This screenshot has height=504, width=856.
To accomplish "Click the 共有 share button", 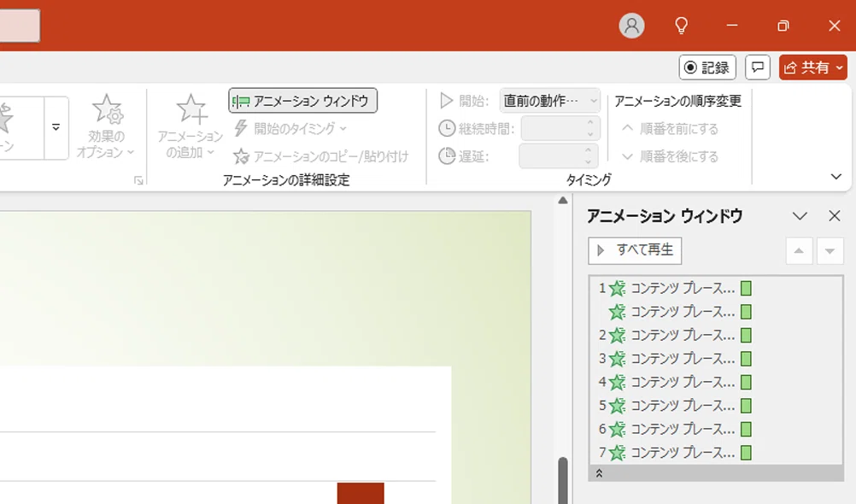I will tap(813, 67).
